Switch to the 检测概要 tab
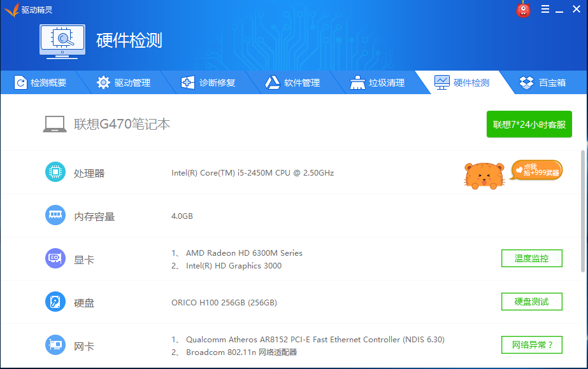This screenshot has height=369, width=588. (x=41, y=83)
